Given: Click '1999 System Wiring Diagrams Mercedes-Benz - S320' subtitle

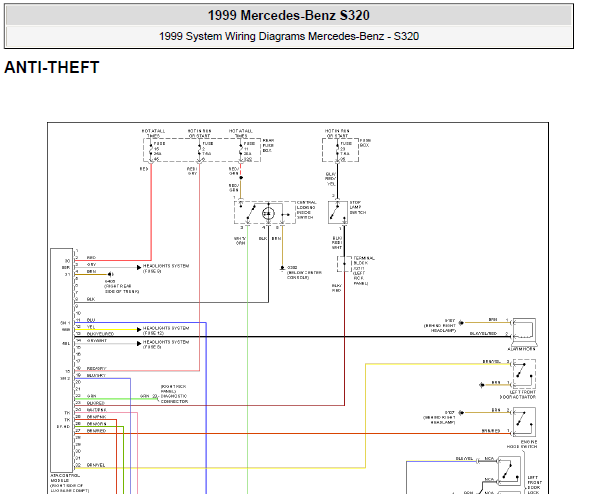Looking at the screenshot, I should pyautogui.click(x=289, y=36).
